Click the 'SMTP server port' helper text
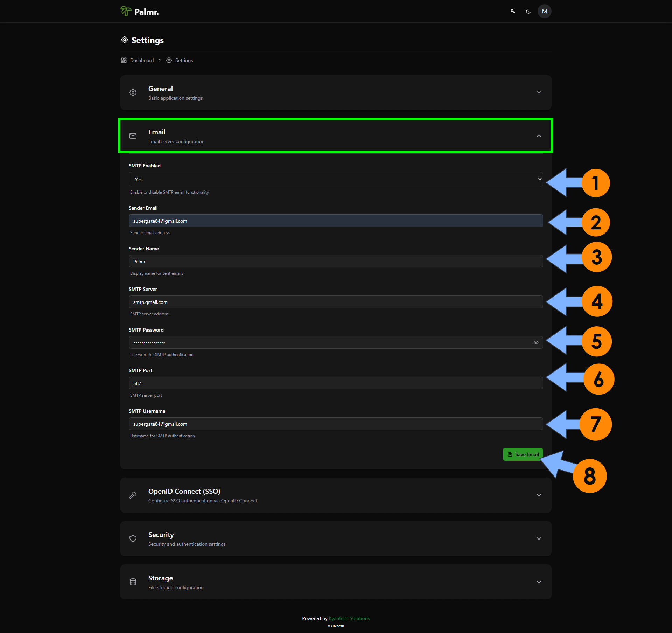 [x=146, y=395]
